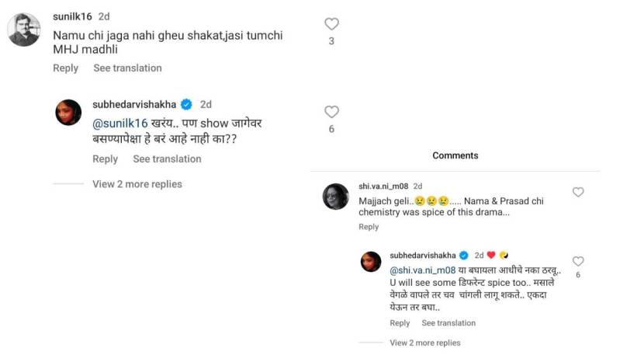
Task: Open subhedarvishakha's avatar in the left thread
Action: pyautogui.click(x=68, y=112)
